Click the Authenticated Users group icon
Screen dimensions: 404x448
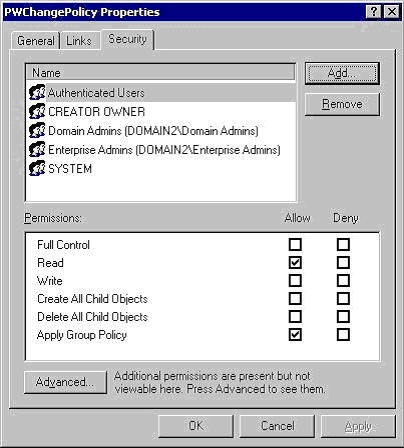[37, 92]
